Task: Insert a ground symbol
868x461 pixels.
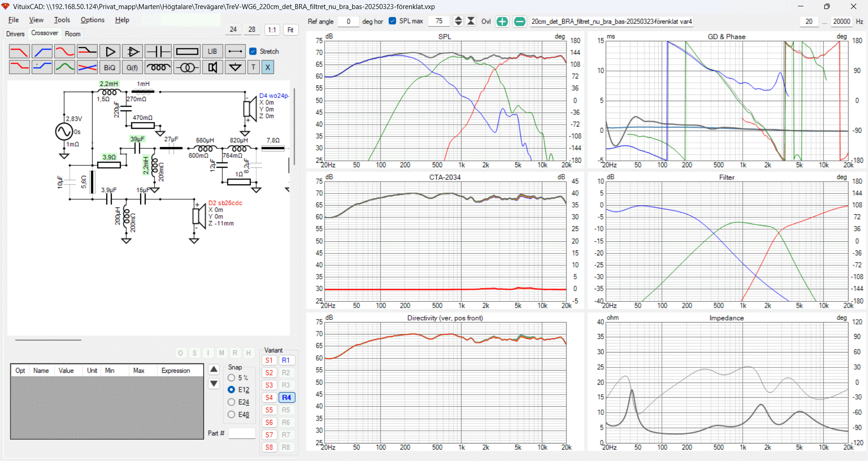Action: point(235,67)
